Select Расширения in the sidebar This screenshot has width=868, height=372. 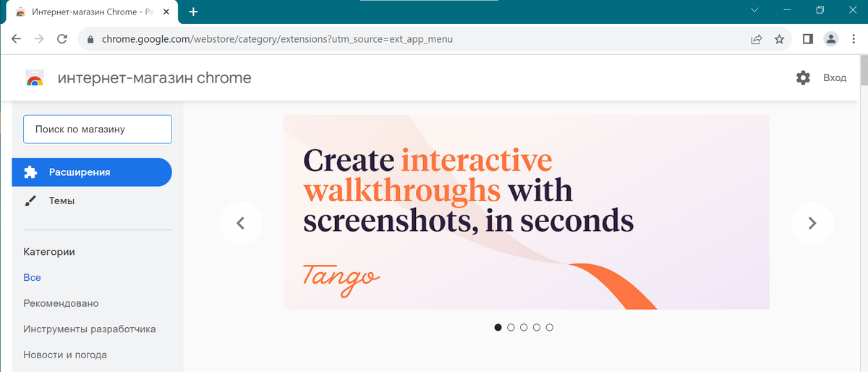pyautogui.click(x=92, y=172)
